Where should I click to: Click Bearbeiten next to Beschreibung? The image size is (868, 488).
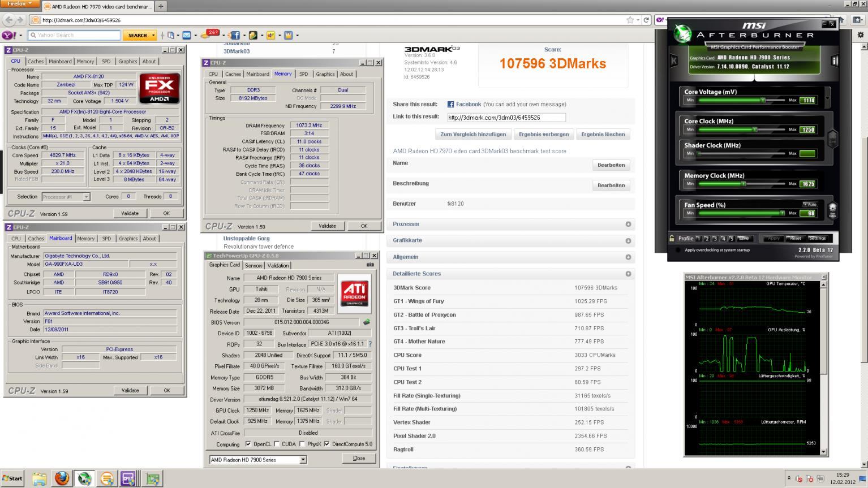[611, 185]
